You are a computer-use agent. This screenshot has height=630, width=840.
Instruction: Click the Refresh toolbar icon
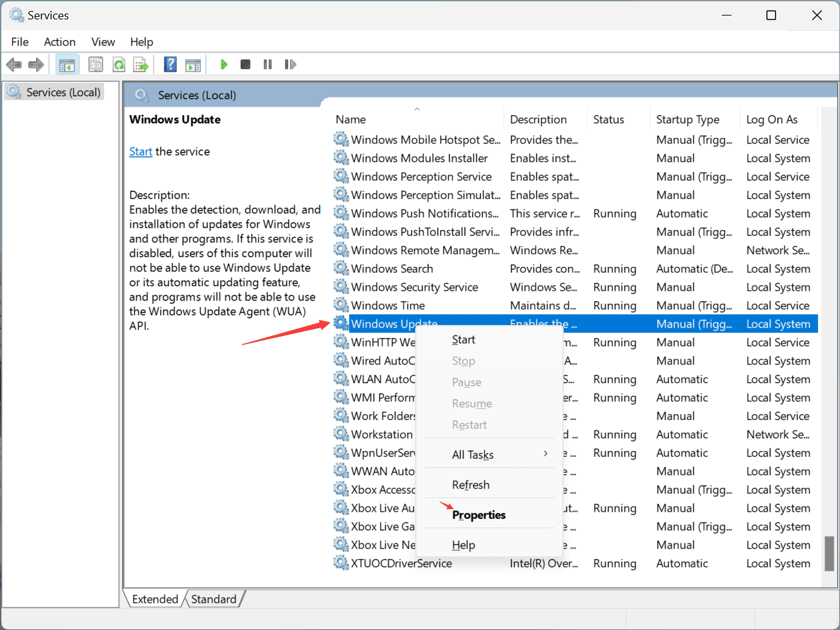tap(119, 64)
